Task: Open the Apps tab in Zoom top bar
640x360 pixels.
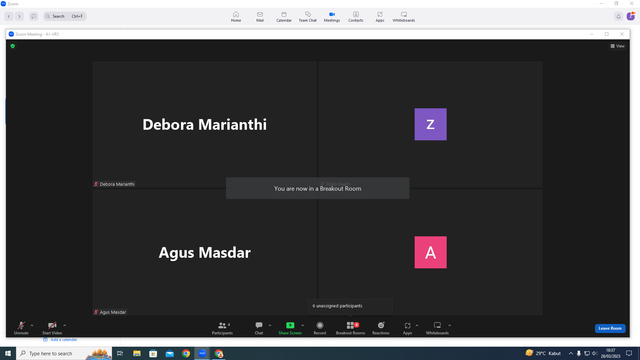Action: [x=380, y=17]
